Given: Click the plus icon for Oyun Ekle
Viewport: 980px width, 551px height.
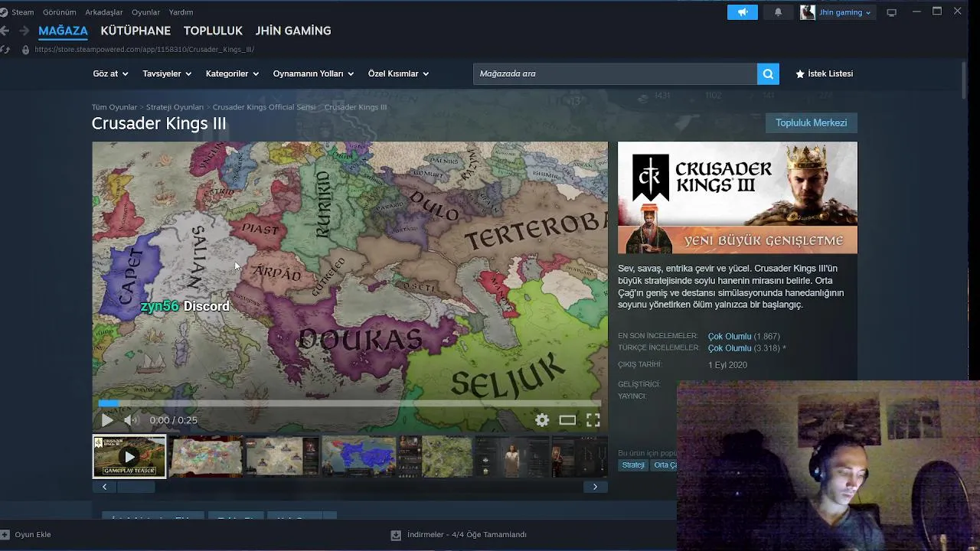Looking at the screenshot, I should [5, 534].
